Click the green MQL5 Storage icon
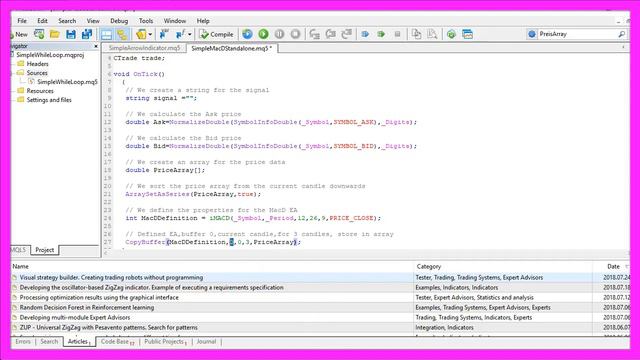The image size is (640, 360). click(x=451, y=34)
